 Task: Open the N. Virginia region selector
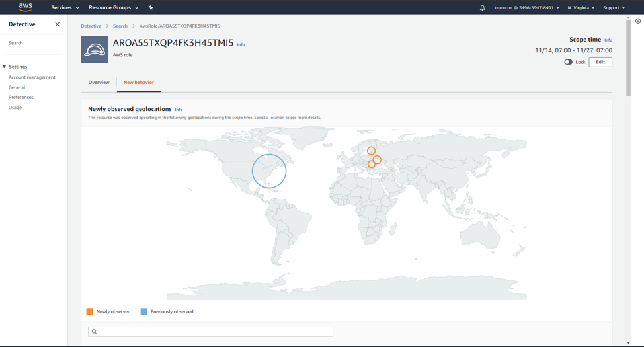tap(581, 7)
